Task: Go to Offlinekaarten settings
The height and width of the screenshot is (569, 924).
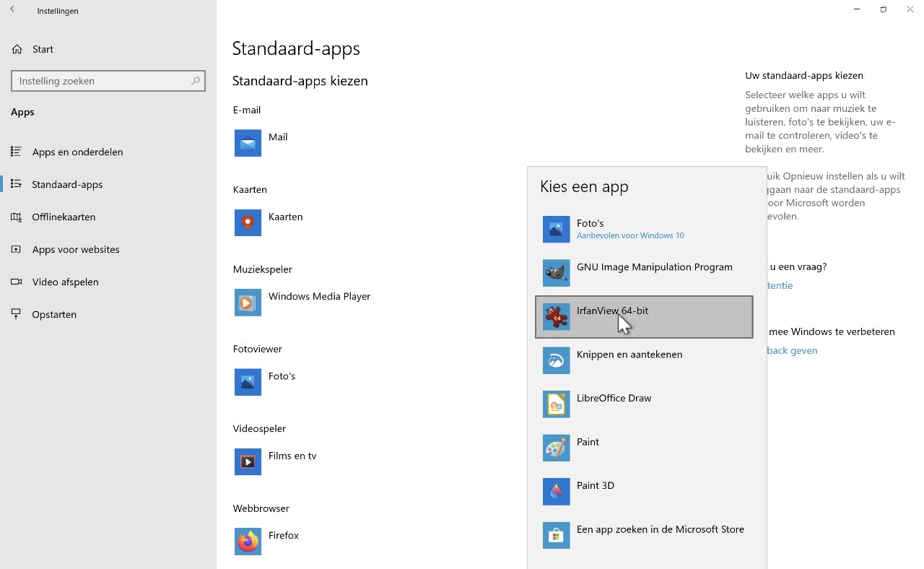Action: pos(108,217)
